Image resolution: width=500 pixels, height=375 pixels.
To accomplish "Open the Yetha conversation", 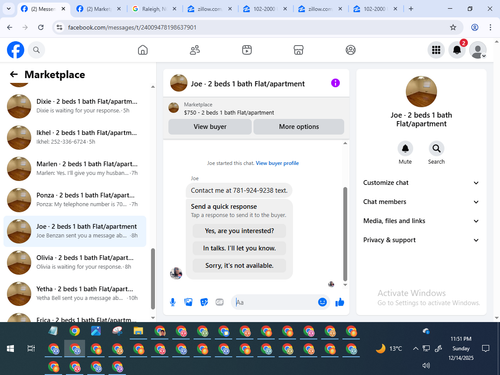I will click(x=75, y=294).
